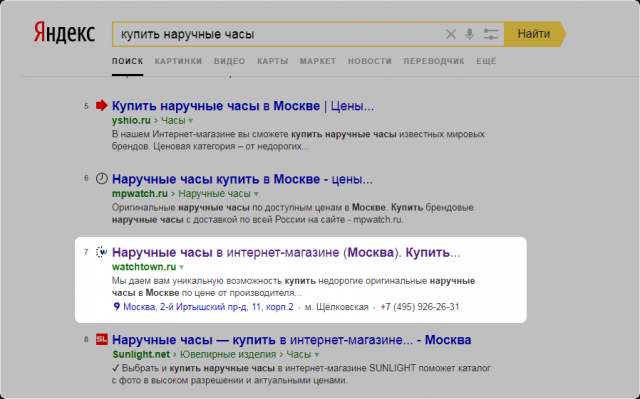Click the Яндекс logo
This screenshot has width=640, height=399.
[x=64, y=33]
